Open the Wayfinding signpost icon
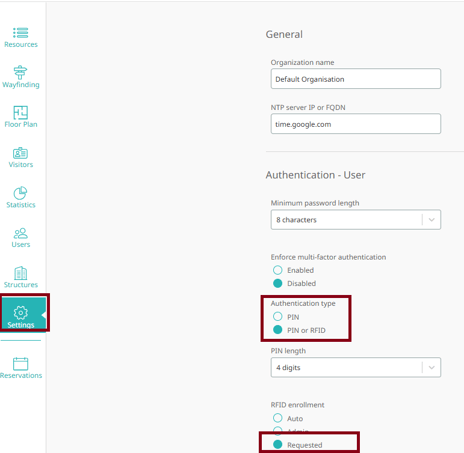Image resolution: width=464 pixels, height=453 pixels. coord(20,72)
